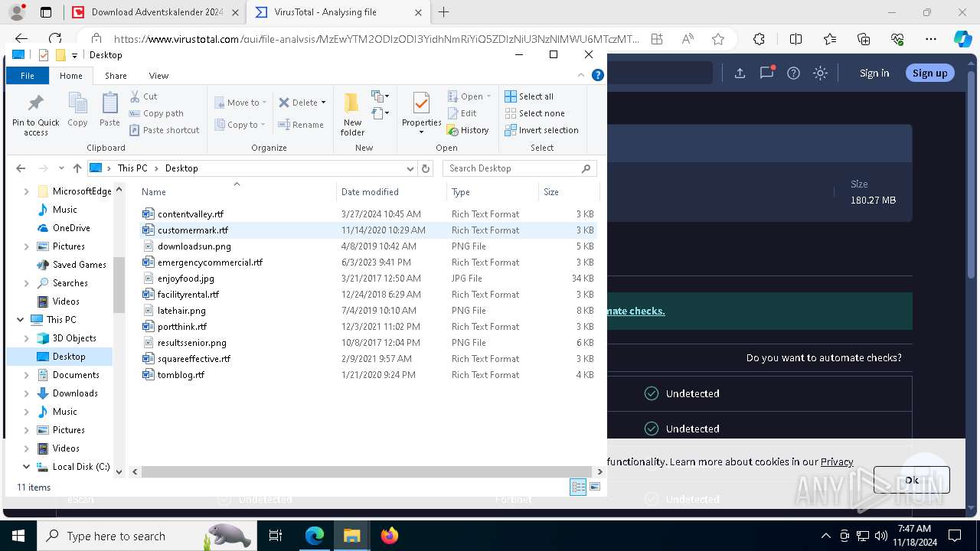
Task: Open a new browser tab
Action: [x=443, y=12]
